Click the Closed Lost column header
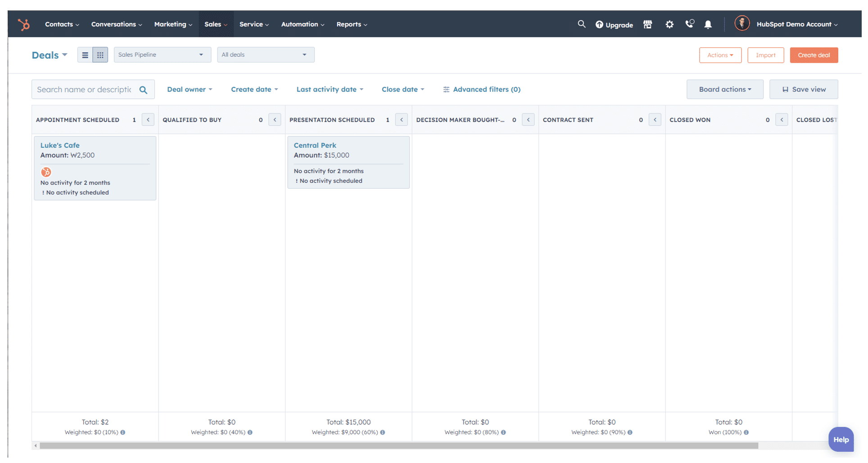The image size is (868, 463). [x=816, y=120]
